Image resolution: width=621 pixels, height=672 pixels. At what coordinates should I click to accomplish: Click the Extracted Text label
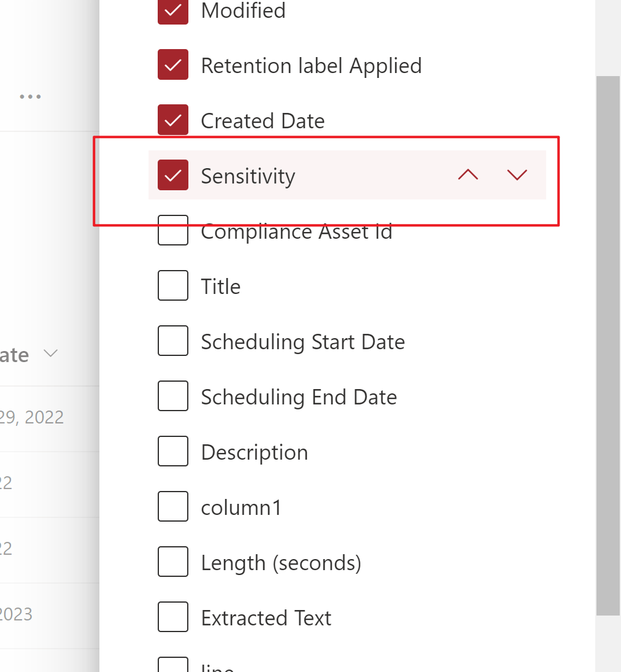click(x=266, y=618)
